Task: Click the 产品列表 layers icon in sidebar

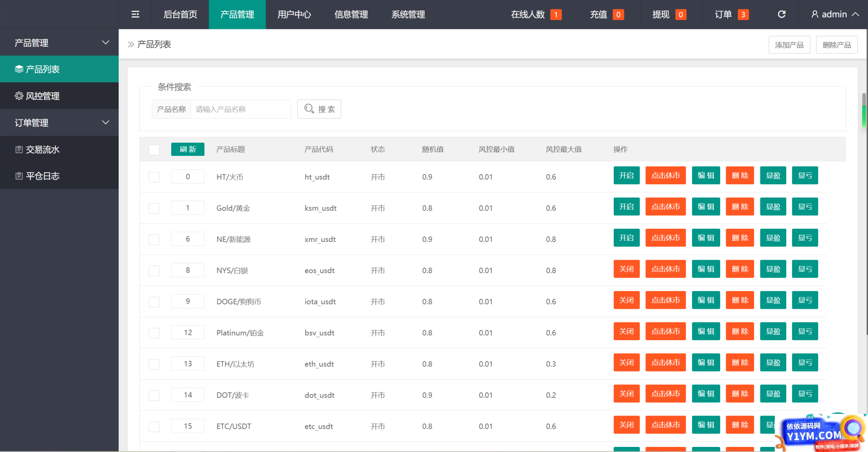Action: (x=19, y=69)
